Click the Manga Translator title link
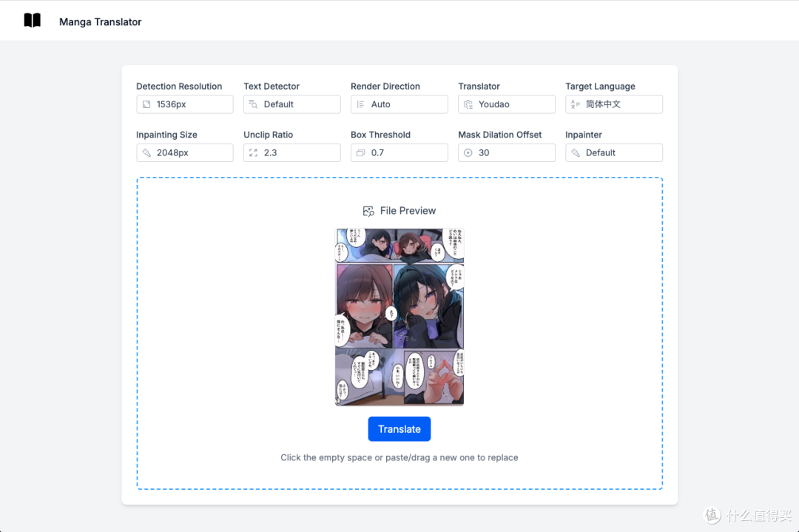Screen dimensions: 799x532 [x=100, y=22]
